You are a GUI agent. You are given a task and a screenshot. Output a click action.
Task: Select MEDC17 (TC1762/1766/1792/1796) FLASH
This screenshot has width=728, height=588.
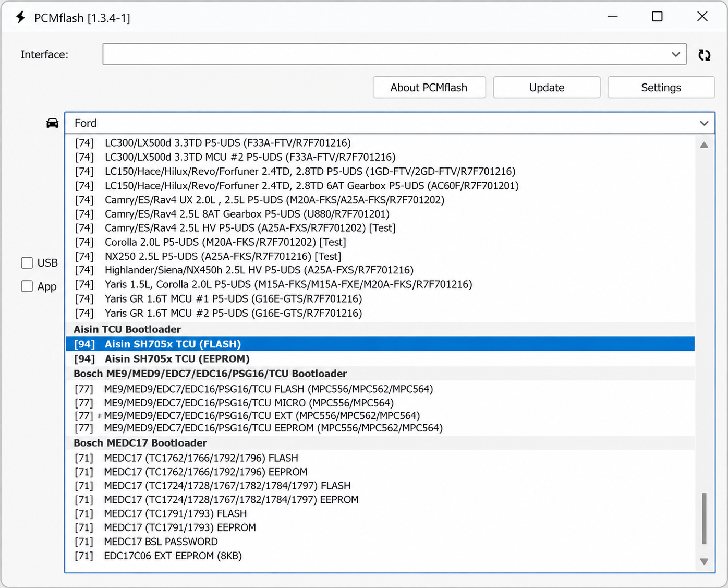pyautogui.click(x=380, y=458)
